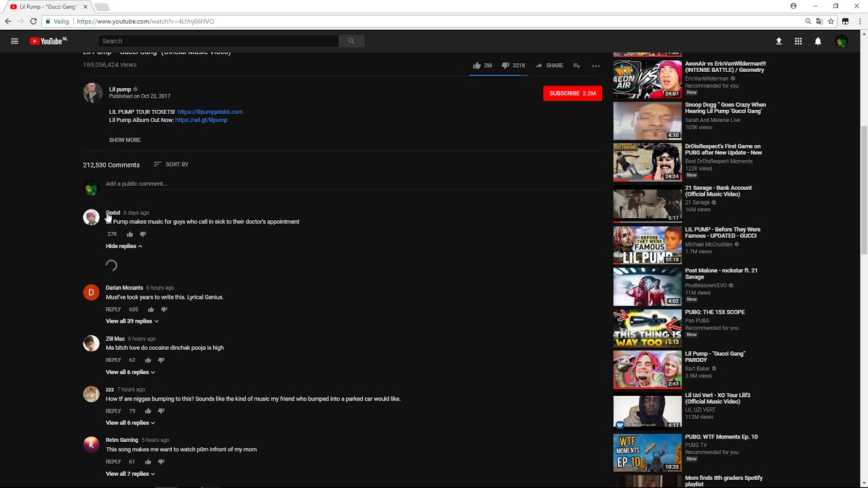
Task: Reply to Zill Mac's comment
Action: (x=113, y=360)
